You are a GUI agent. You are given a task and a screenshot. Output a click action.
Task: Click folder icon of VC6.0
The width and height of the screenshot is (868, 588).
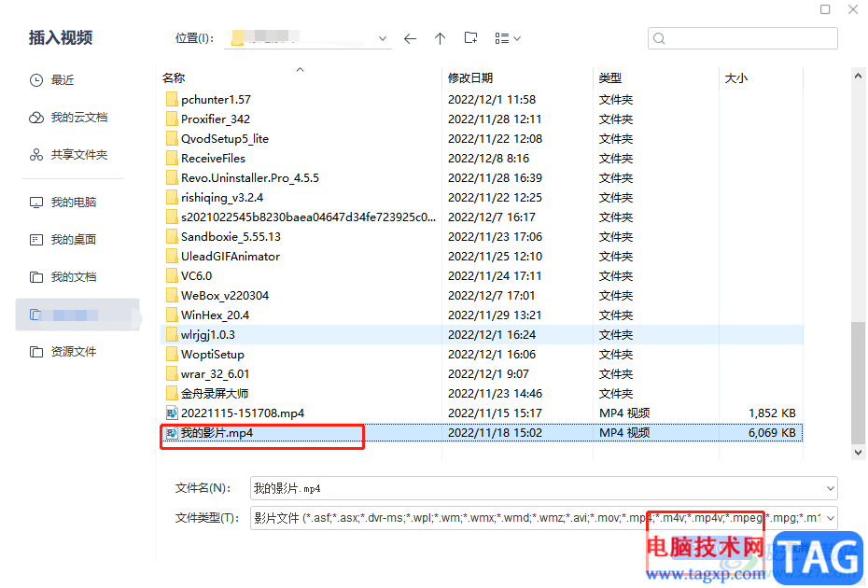(x=172, y=275)
